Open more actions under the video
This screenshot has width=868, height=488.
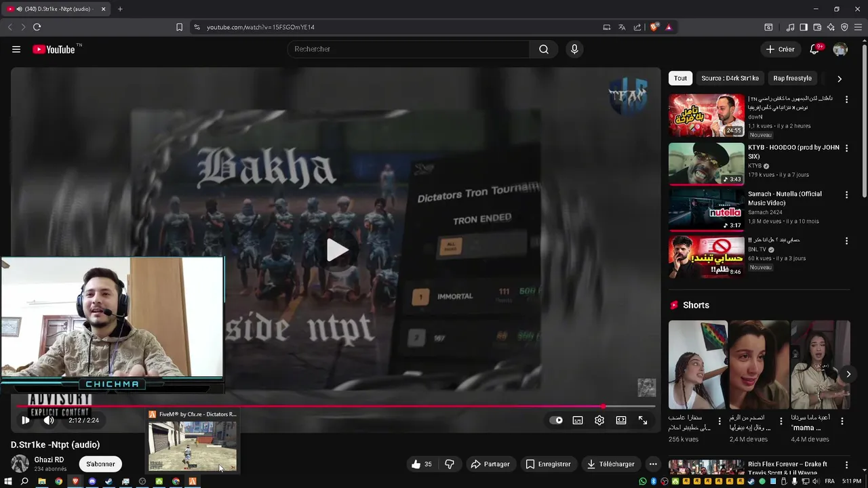653,464
